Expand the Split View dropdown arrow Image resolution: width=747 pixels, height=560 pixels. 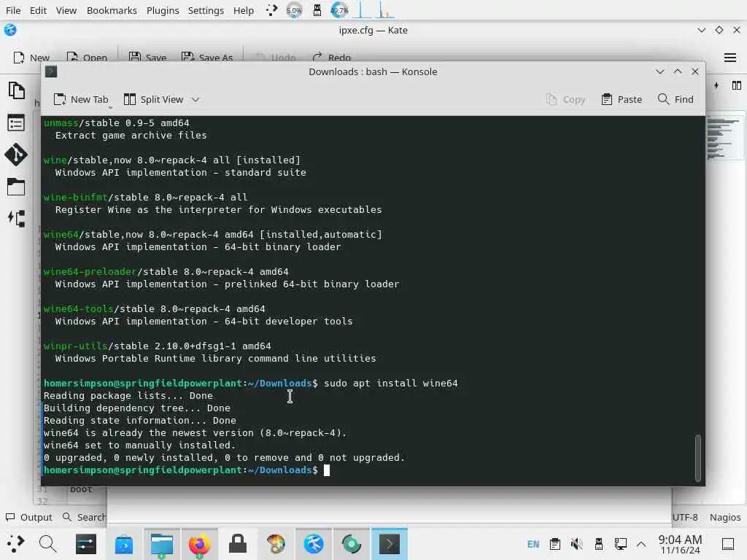coord(196,99)
